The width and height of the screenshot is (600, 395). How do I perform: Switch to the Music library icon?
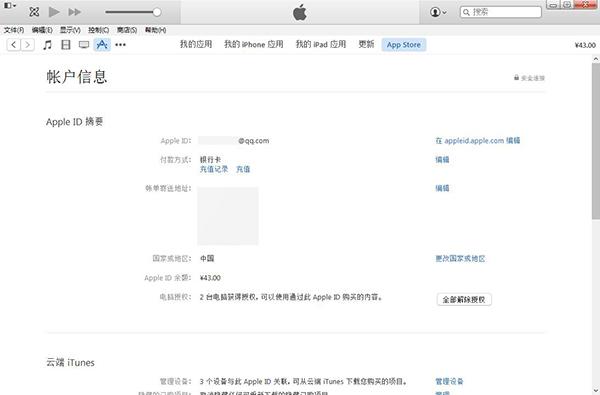[x=47, y=45]
